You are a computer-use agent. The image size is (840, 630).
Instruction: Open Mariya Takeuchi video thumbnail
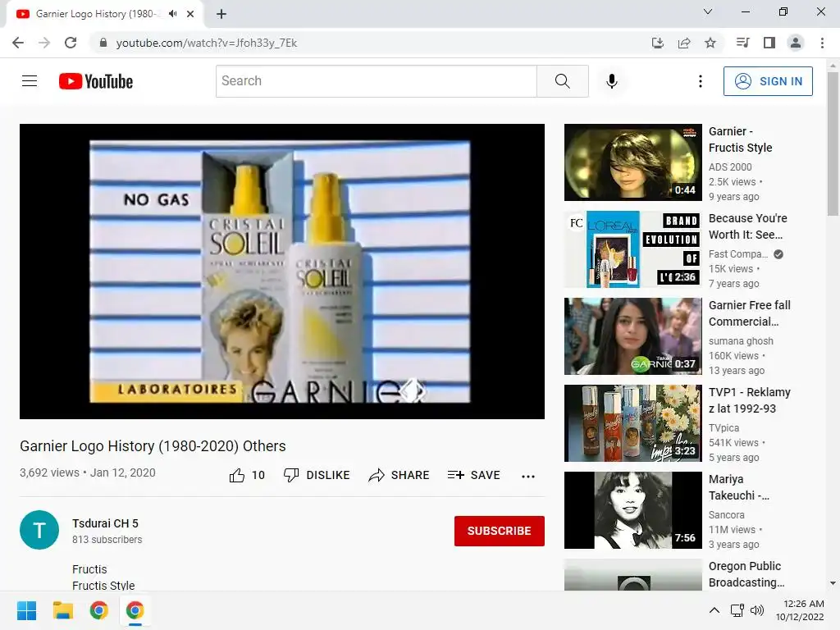tap(632, 510)
